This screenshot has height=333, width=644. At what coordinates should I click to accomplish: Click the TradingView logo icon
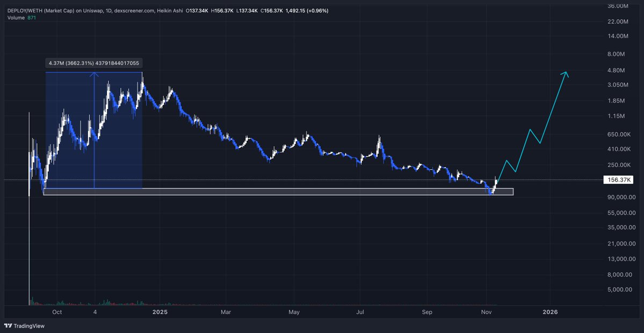pos(8,326)
